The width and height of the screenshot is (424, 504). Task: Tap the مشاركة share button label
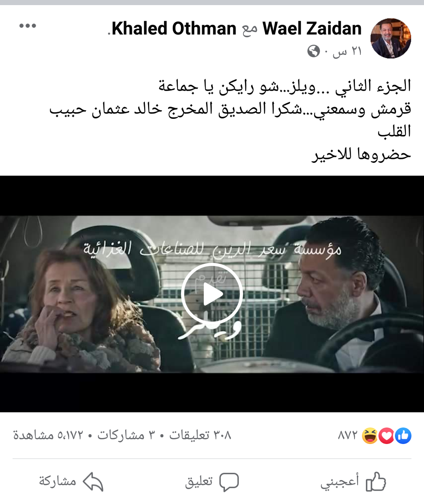coord(57,481)
